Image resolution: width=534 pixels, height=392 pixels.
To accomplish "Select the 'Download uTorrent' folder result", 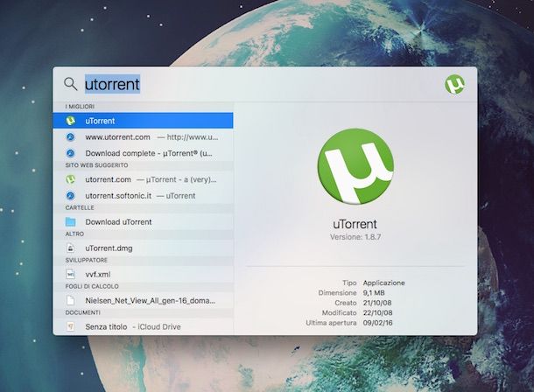I will [x=143, y=222].
